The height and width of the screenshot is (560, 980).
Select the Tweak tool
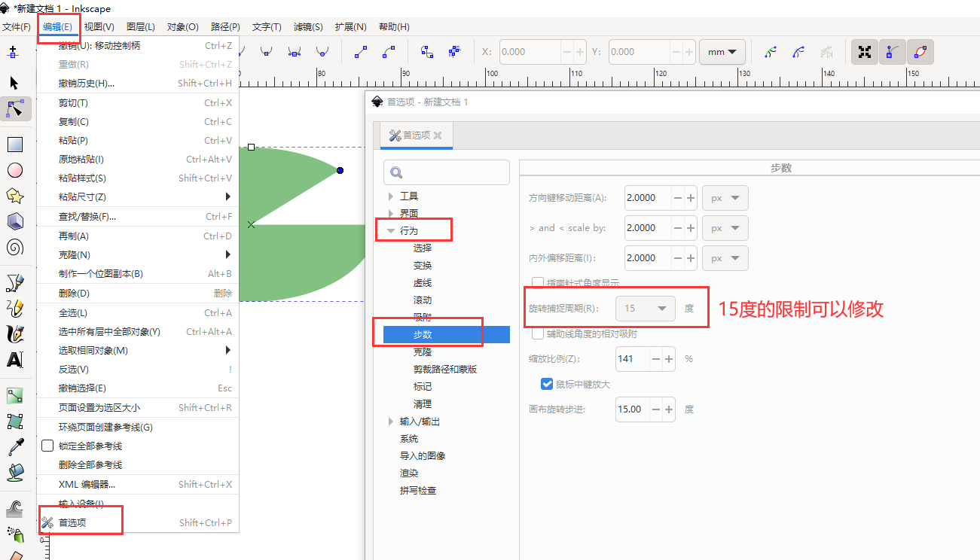tap(14, 509)
